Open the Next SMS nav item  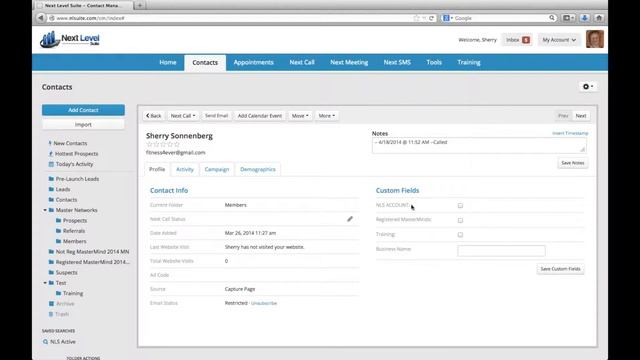coord(397,62)
